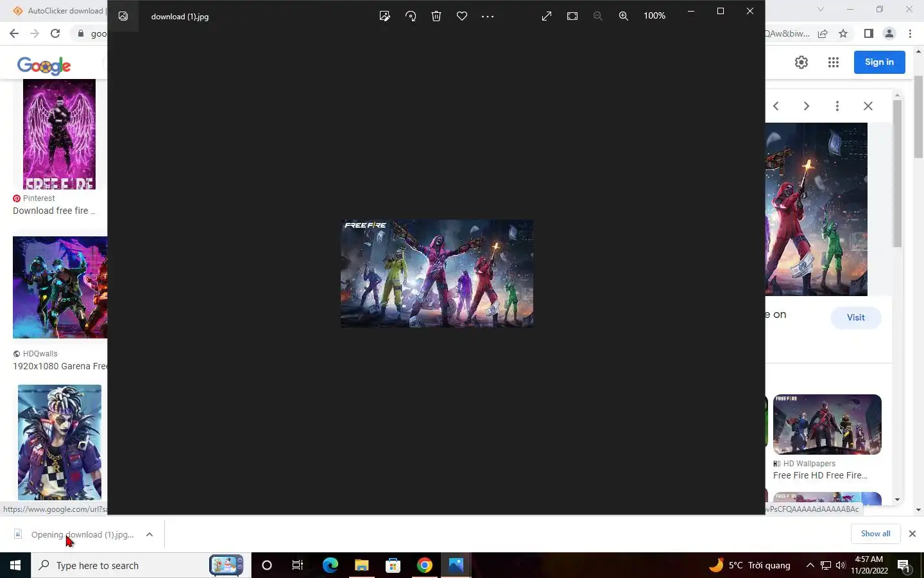Visit the image source page
Image resolution: width=924 pixels, height=578 pixels.
856,317
